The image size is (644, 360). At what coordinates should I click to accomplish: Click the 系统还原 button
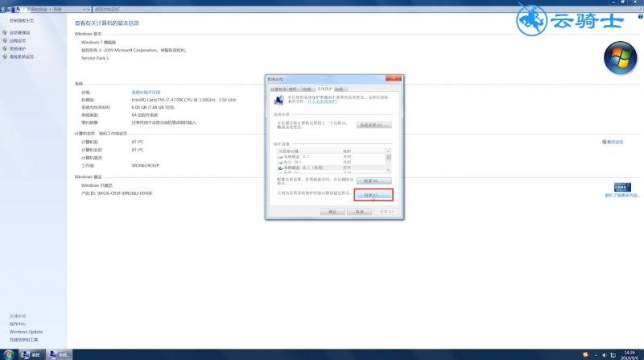(374, 125)
